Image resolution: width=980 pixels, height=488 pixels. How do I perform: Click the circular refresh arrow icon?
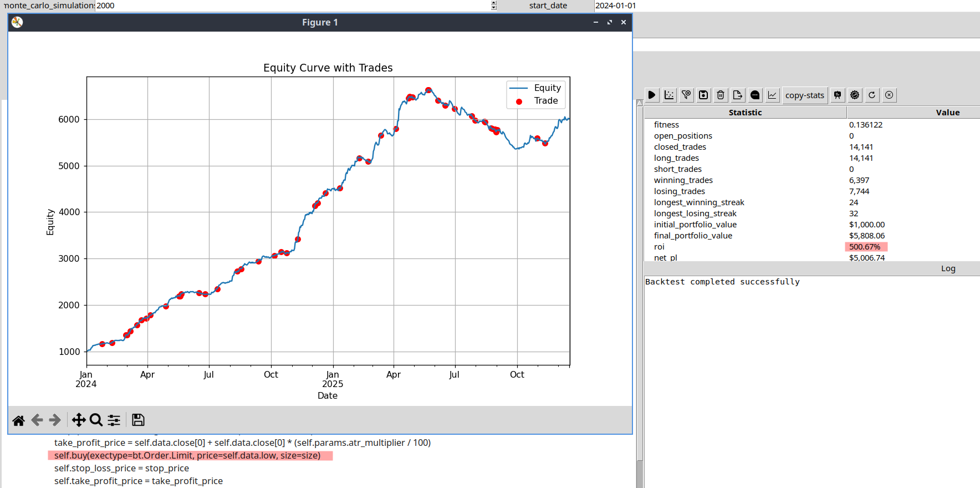click(x=872, y=95)
